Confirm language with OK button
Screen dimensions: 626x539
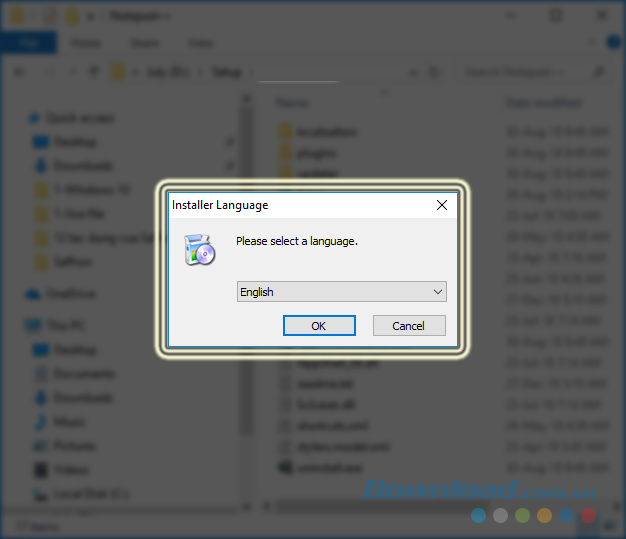click(319, 326)
